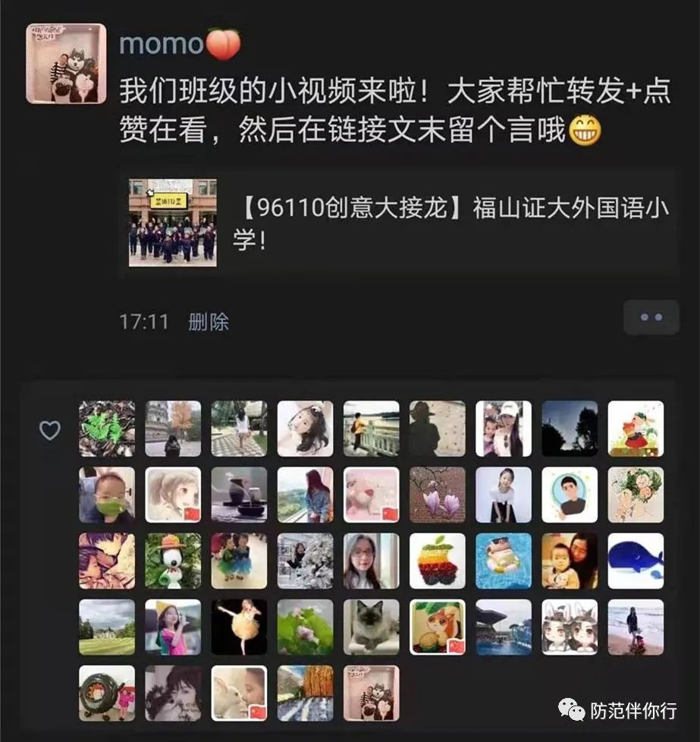Screen dimensions: 700x742
Task: Open the lotus flower avatar
Action: (305, 627)
